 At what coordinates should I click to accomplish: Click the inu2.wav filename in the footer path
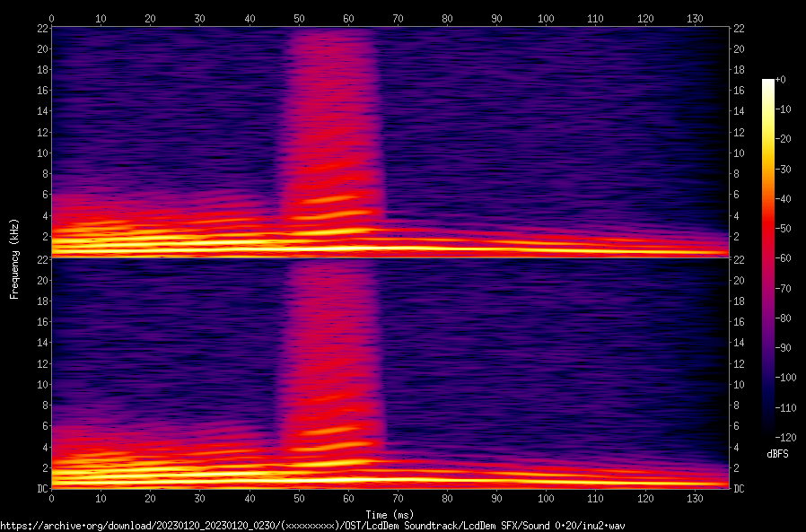pos(602,526)
